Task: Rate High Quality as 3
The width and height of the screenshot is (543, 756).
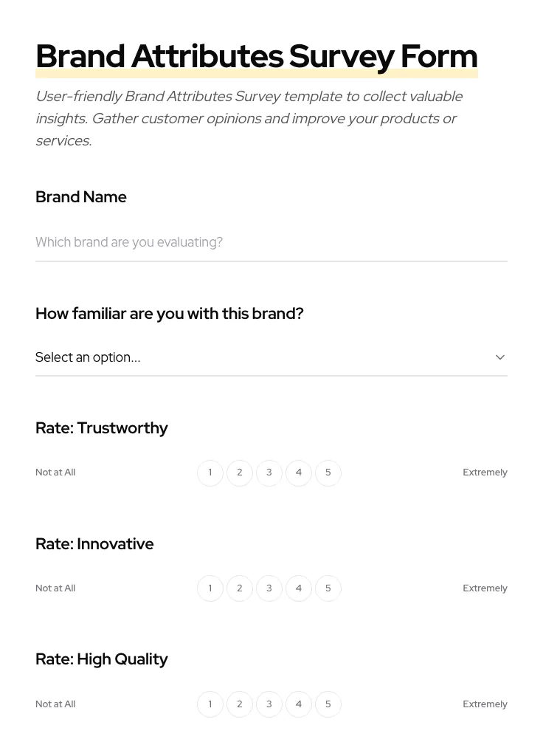Action: 269,704
